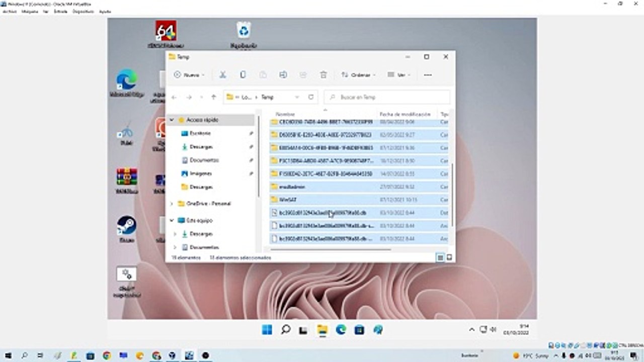The height and width of the screenshot is (362, 644).
Task: Select the folder starting with D6305B1E
Action: point(359,135)
